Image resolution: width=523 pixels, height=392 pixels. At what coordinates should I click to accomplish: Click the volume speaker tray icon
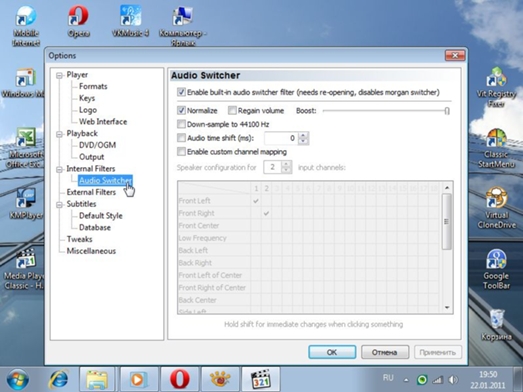[453, 380]
